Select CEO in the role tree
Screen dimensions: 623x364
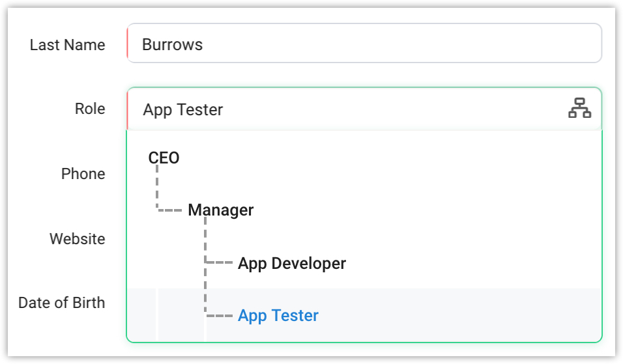(x=164, y=158)
